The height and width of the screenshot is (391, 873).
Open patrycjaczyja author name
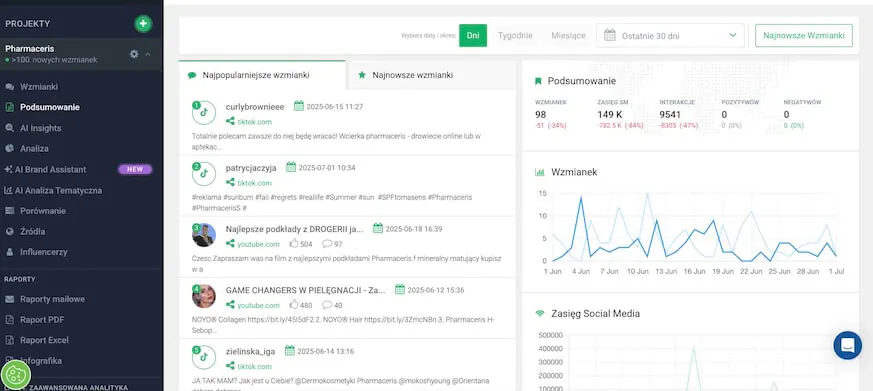(251, 168)
